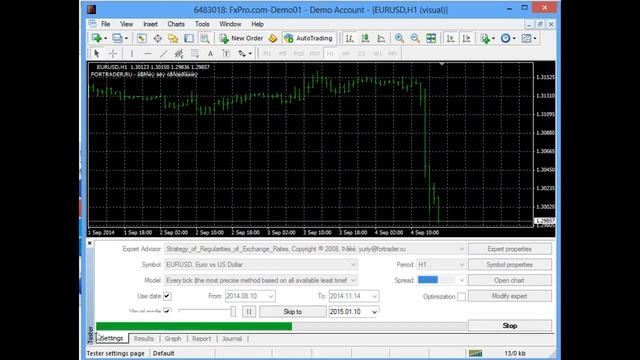640x360 pixels.
Task: Uncheck the Visual mode checkbox
Action: point(167,311)
